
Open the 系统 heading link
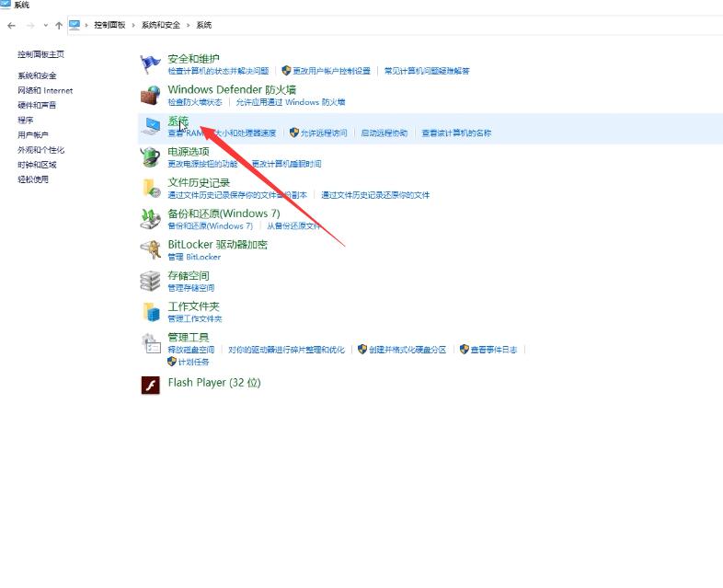[178, 121]
